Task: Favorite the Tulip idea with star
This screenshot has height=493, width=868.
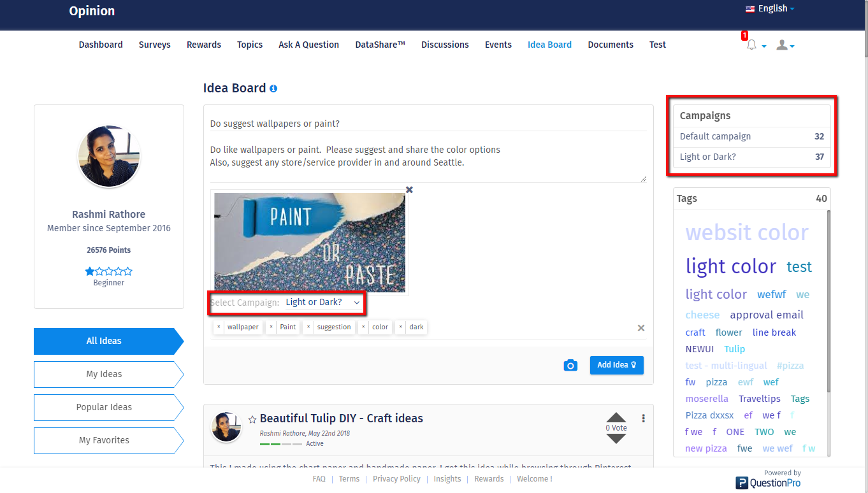Action: (252, 419)
